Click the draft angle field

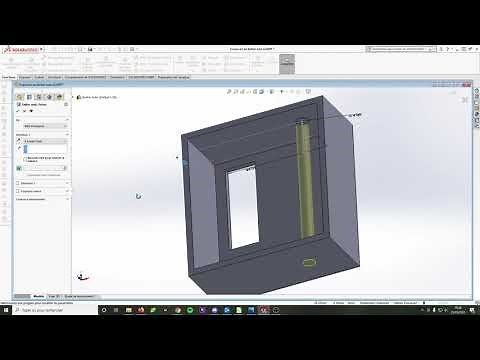(45, 168)
